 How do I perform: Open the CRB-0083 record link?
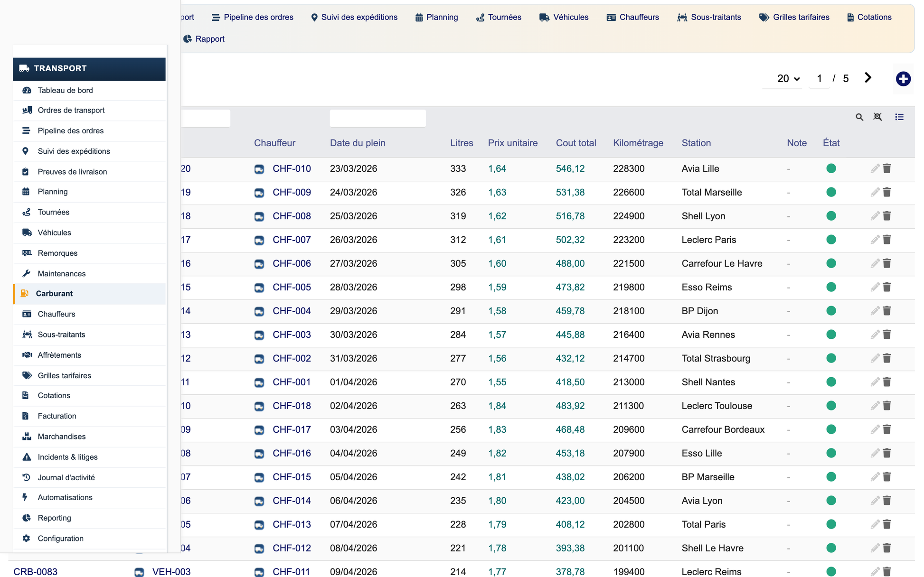coord(35,572)
